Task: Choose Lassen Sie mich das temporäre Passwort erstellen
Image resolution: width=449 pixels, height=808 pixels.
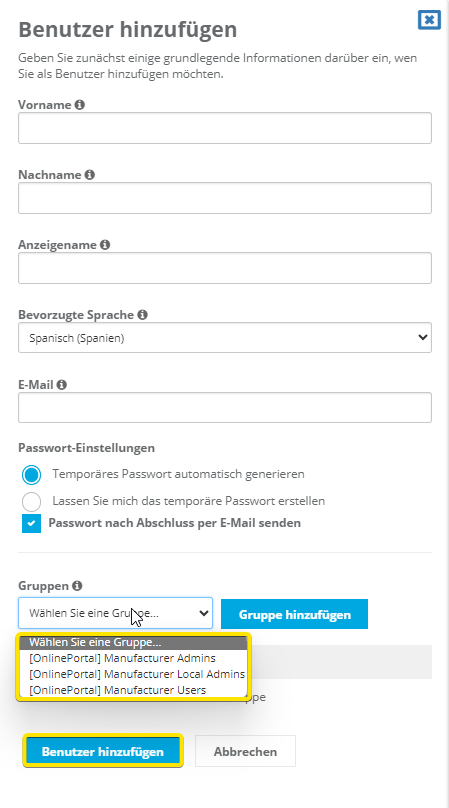Action: [31, 501]
